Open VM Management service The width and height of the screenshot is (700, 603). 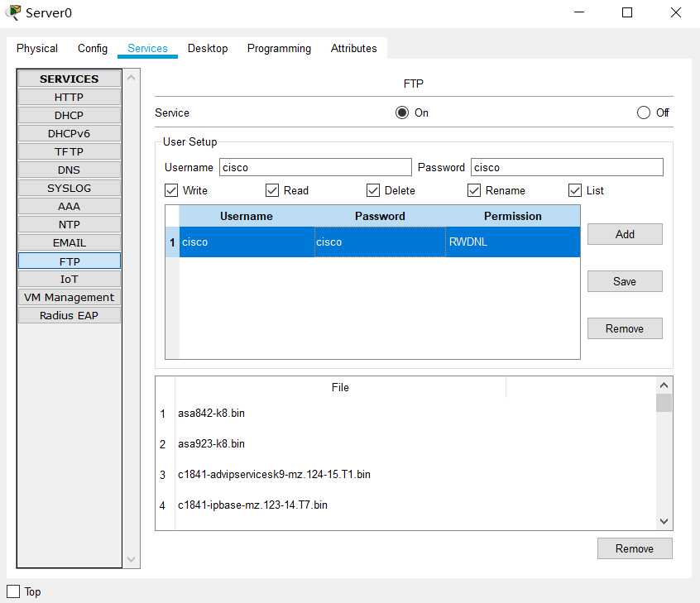(x=70, y=297)
